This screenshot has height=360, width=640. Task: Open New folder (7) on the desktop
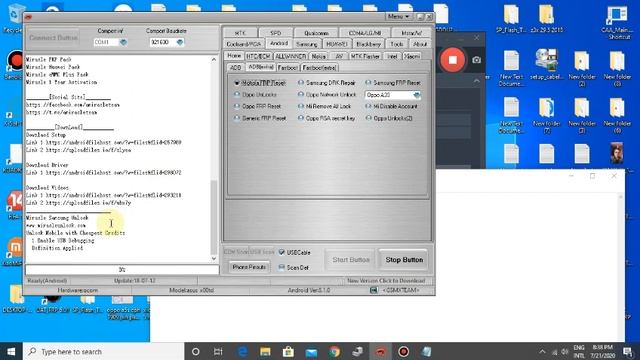[x=546, y=115]
